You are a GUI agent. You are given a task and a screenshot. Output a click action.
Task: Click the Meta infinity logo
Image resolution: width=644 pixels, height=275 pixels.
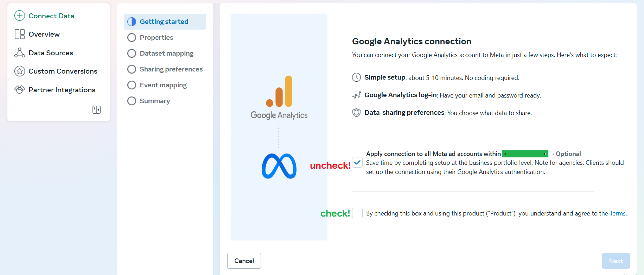[x=279, y=166]
